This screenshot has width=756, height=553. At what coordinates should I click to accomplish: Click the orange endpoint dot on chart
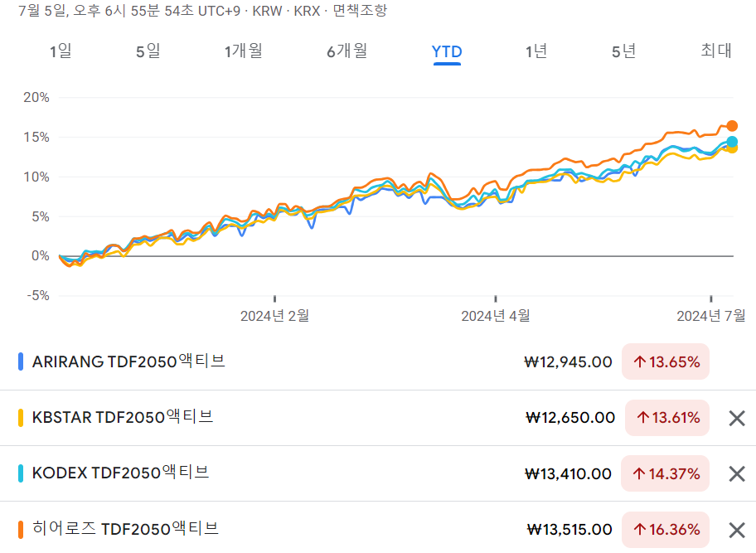point(732,126)
